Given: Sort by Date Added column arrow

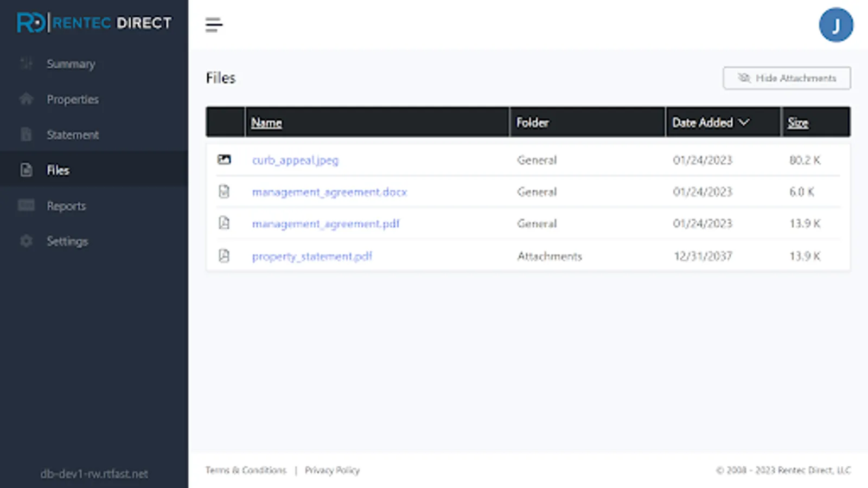Looking at the screenshot, I should click(x=744, y=123).
